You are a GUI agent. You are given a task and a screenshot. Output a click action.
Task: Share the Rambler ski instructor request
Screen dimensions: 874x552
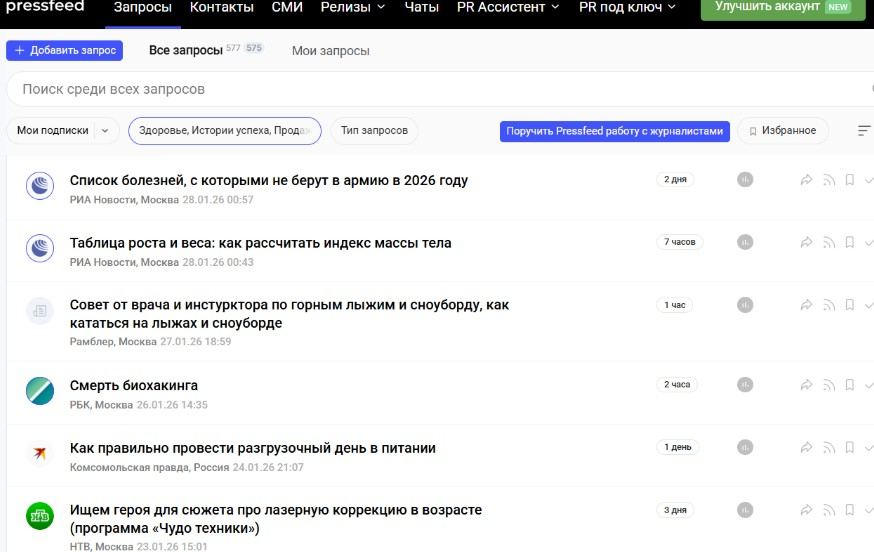[807, 305]
